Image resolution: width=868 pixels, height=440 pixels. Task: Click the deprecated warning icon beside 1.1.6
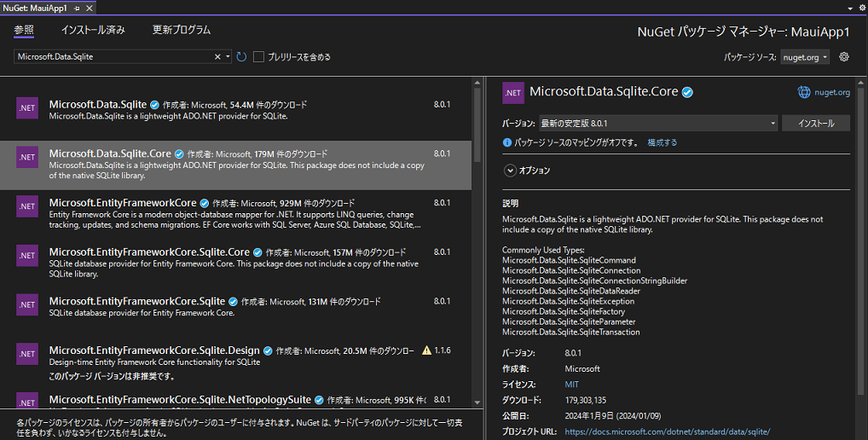coord(426,350)
